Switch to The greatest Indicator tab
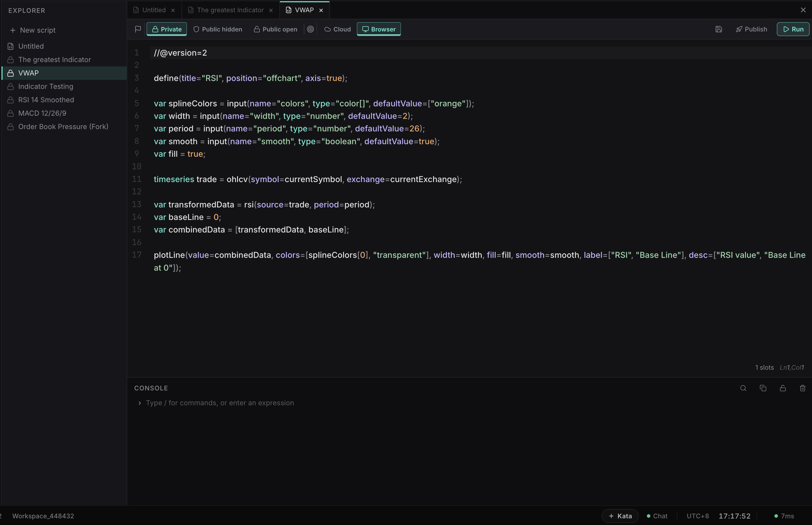The width and height of the screenshot is (812, 525). [x=230, y=10]
